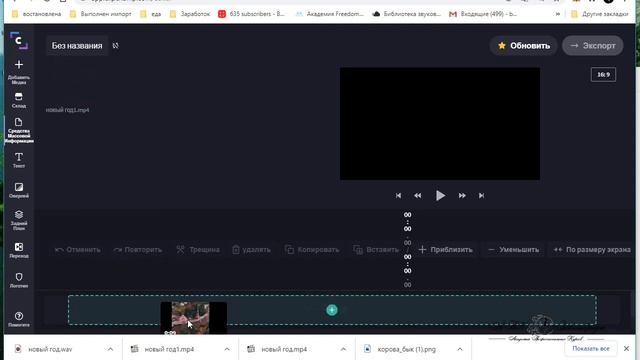
Task: Click the Повторить redo button
Action: (x=138, y=250)
